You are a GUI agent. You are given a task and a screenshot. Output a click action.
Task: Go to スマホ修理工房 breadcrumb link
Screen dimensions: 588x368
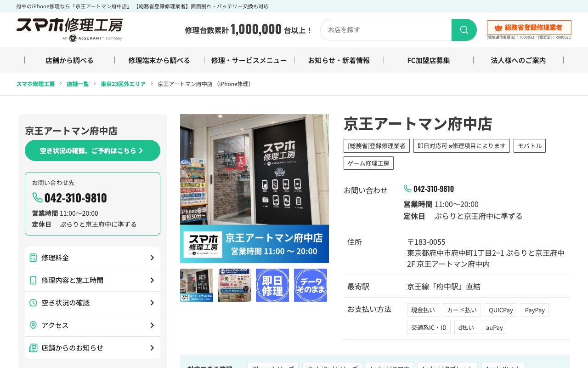(x=35, y=84)
